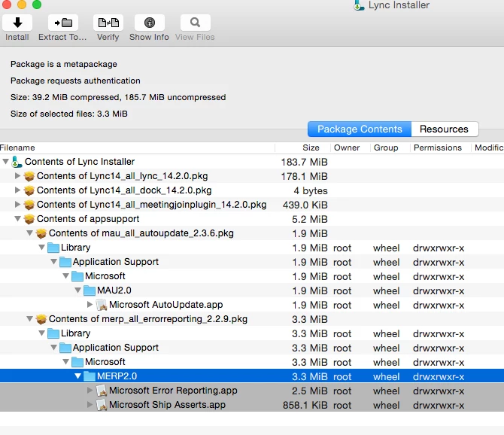Click the MAU2.0 folder icon
This screenshot has height=435, width=504.
tap(90, 291)
